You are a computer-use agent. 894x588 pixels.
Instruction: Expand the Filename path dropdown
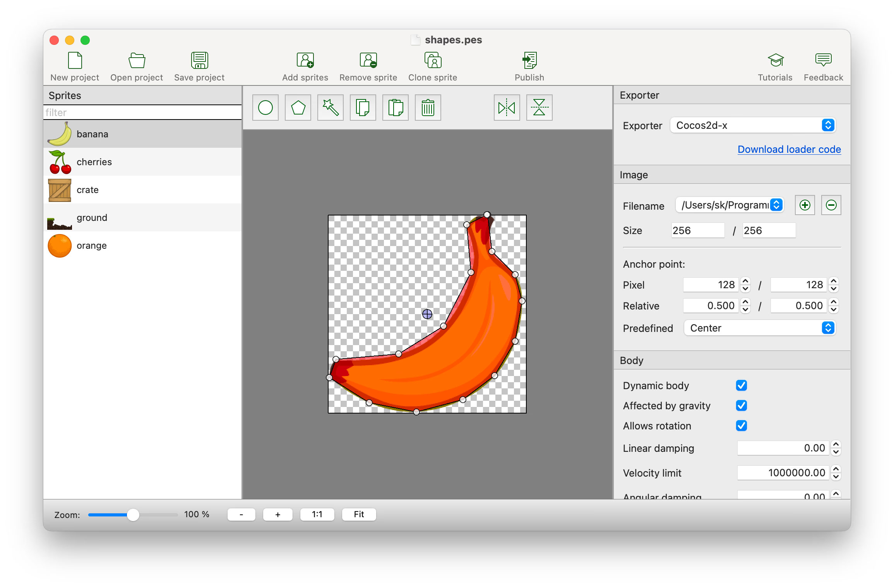point(730,205)
